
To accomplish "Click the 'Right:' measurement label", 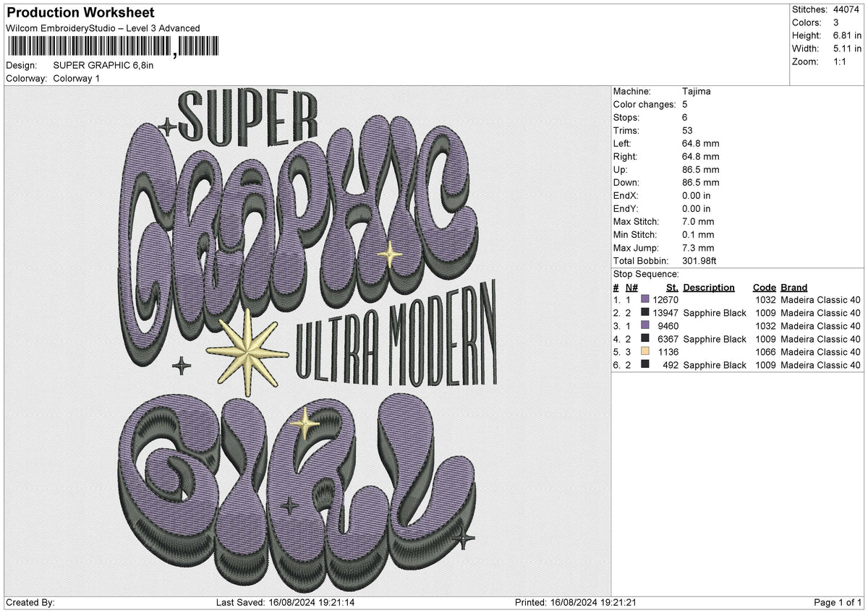I will [x=625, y=157].
